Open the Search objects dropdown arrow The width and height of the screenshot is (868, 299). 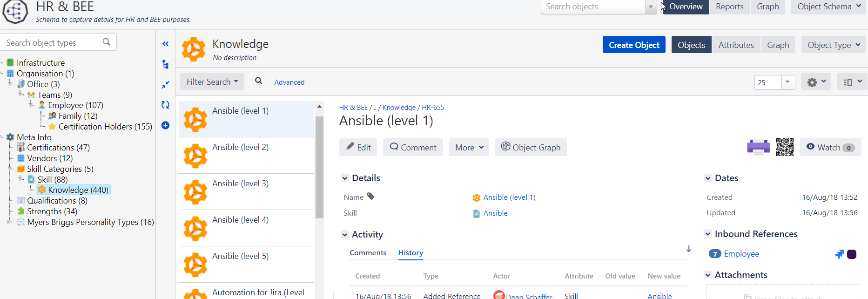coord(651,7)
